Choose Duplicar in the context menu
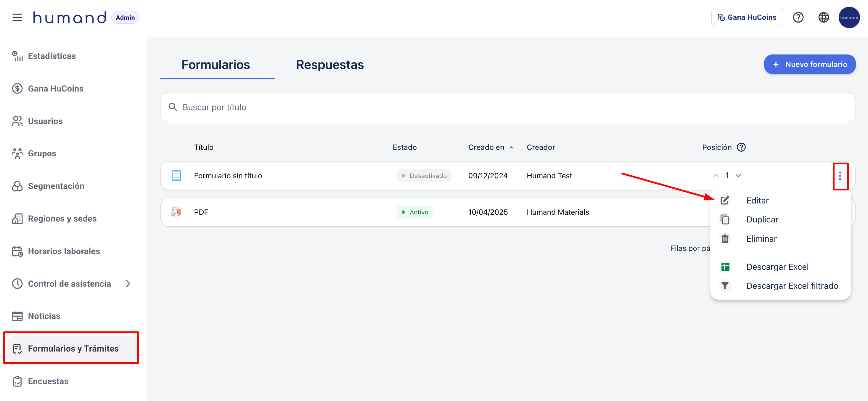868x401 pixels. pos(762,219)
